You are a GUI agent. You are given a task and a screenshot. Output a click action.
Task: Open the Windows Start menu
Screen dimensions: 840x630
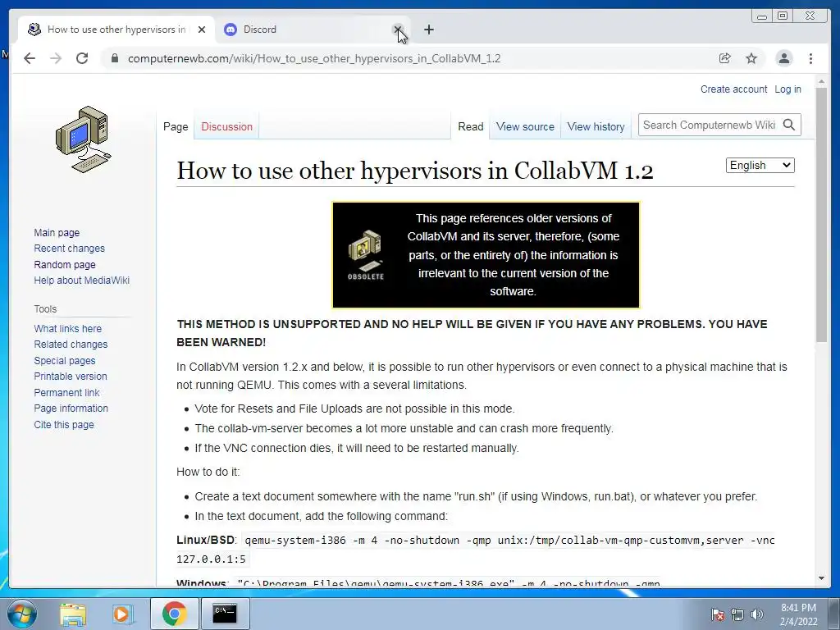point(22,614)
